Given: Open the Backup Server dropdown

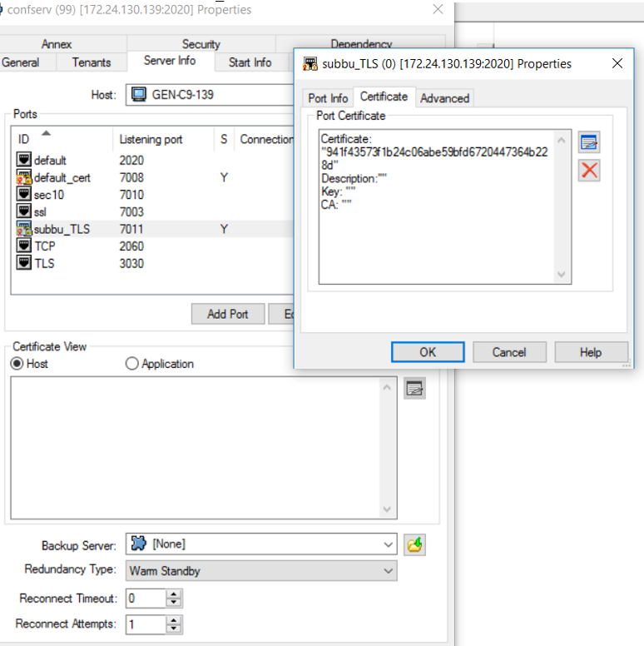Looking at the screenshot, I should [388, 544].
